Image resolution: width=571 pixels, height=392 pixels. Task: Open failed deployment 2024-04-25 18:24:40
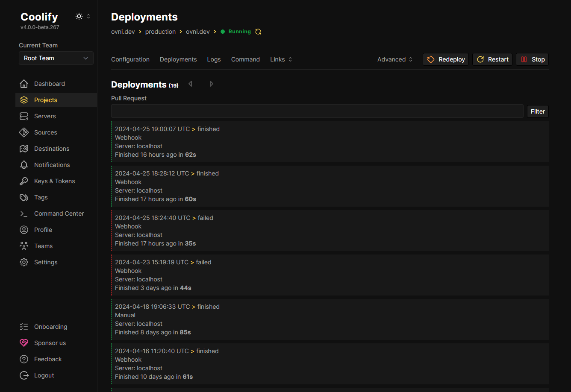click(330, 231)
